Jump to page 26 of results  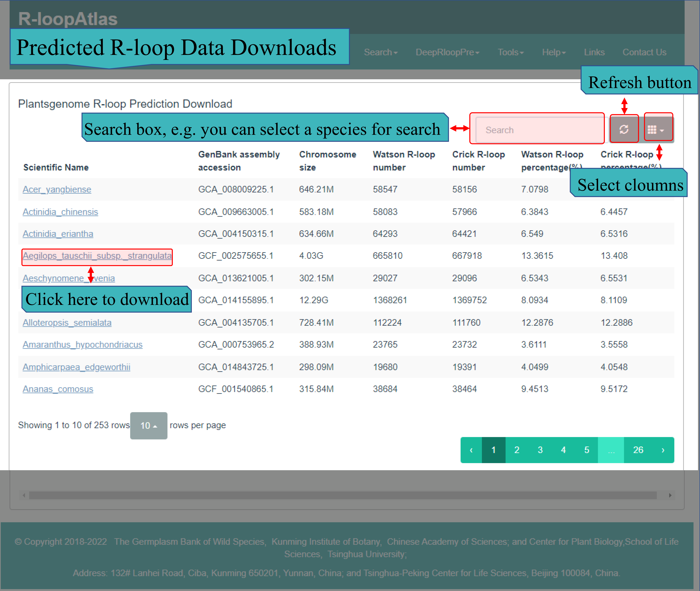(x=638, y=450)
